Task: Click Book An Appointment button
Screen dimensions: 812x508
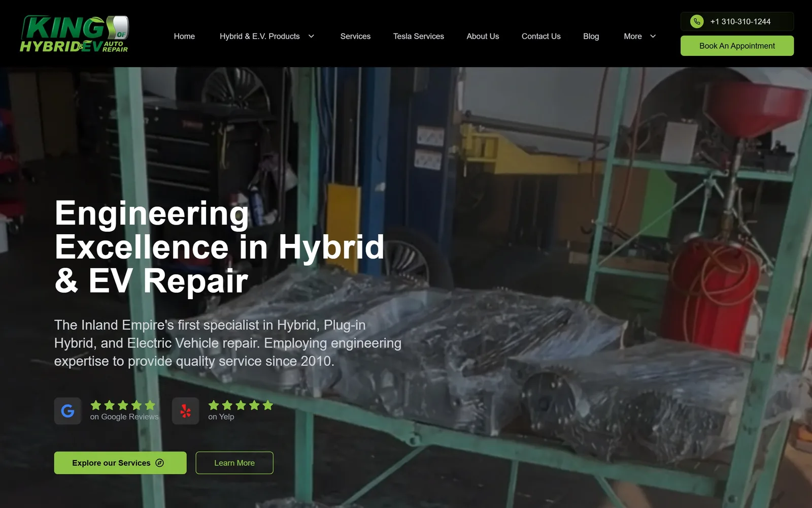Action: click(737, 46)
